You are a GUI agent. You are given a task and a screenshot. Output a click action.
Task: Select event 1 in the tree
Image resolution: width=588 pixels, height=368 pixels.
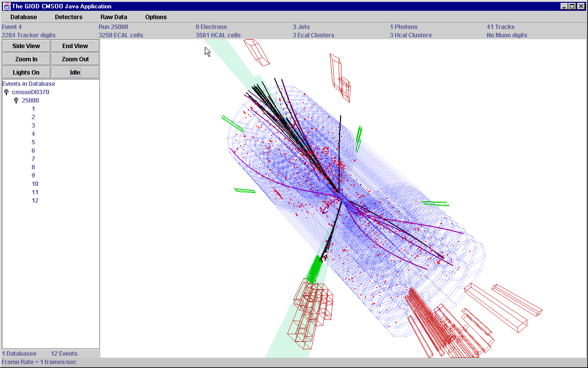(33, 108)
